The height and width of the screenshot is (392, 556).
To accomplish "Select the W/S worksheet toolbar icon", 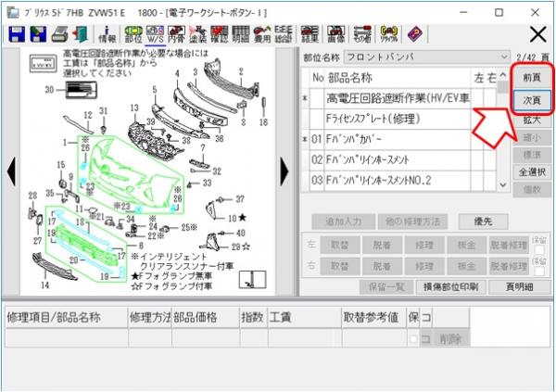I will click(x=155, y=34).
